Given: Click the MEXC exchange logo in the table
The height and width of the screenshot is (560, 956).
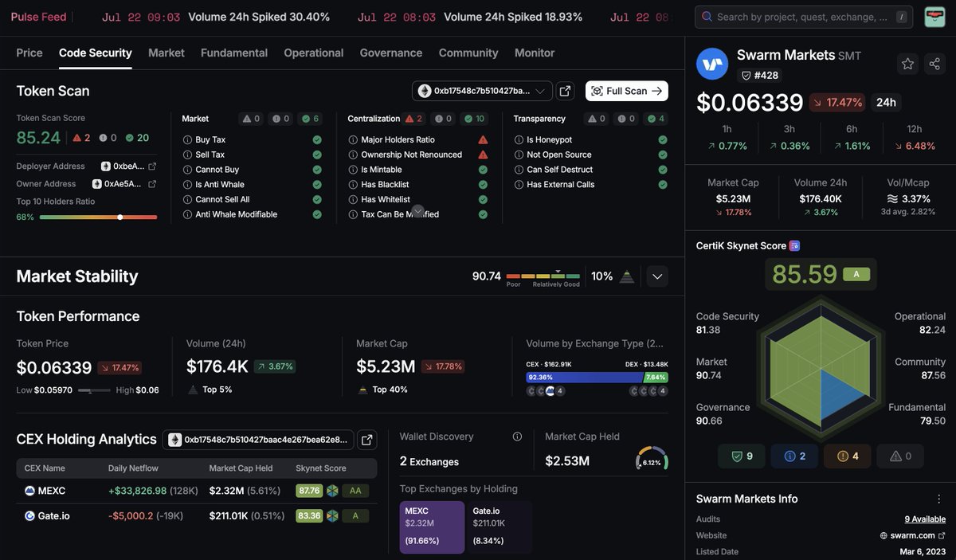Looking at the screenshot, I should pyautogui.click(x=29, y=491).
